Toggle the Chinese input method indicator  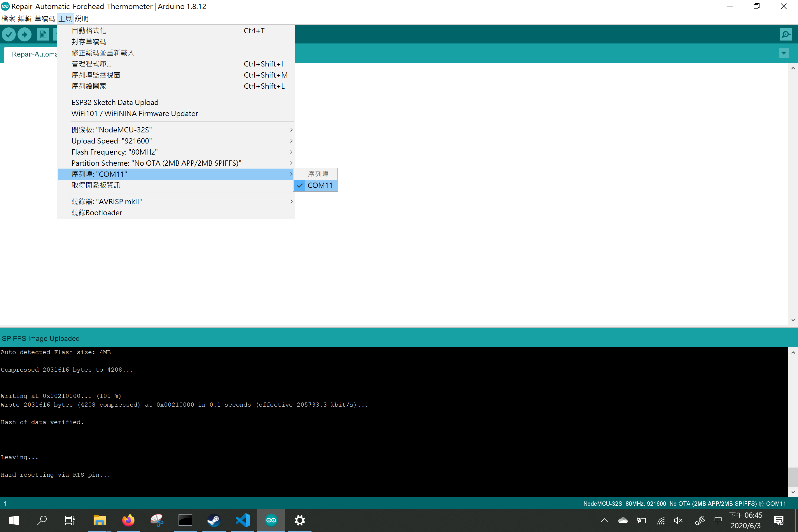tap(717, 520)
